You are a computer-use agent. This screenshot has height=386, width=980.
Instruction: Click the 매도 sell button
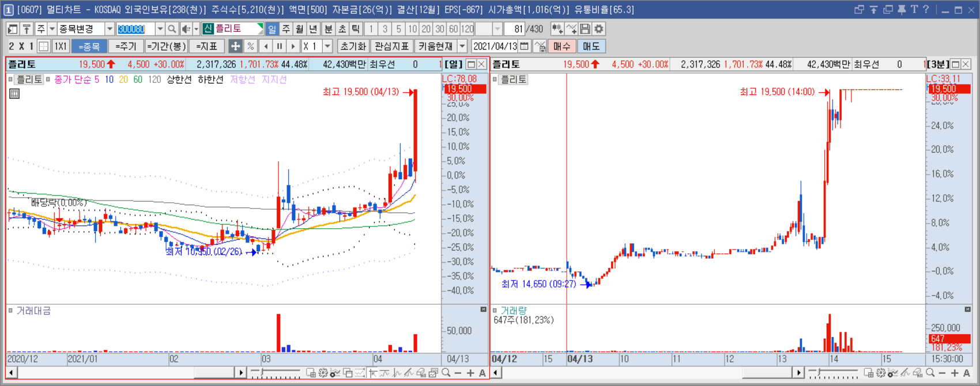(x=591, y=46)
